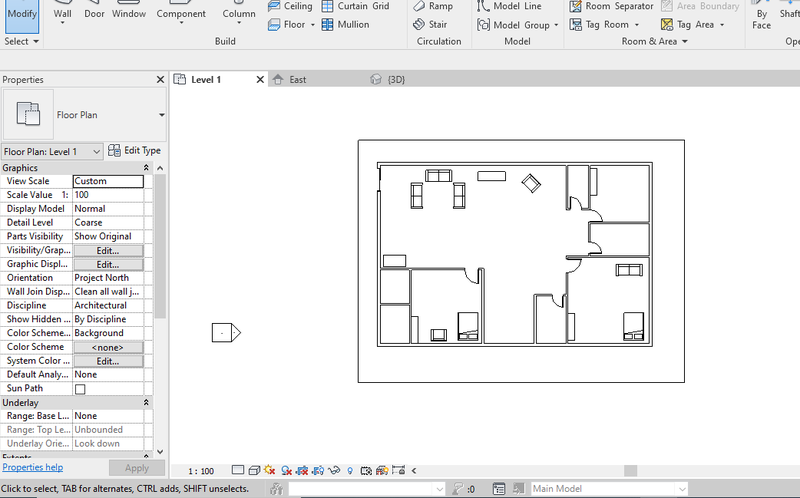Close the Level 1 view tab
800x498 pixels.
[260, 80]
